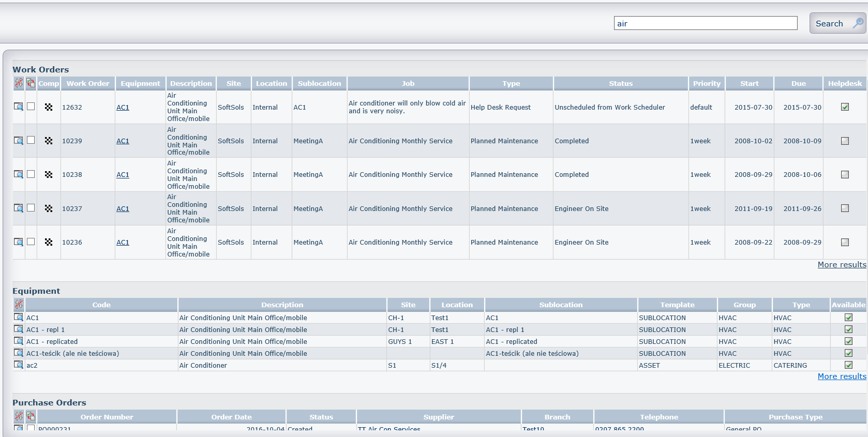Sort work orders by Priority column header
Image resolution: width=868 pixels, height=437 pixels.
point(706,83)
